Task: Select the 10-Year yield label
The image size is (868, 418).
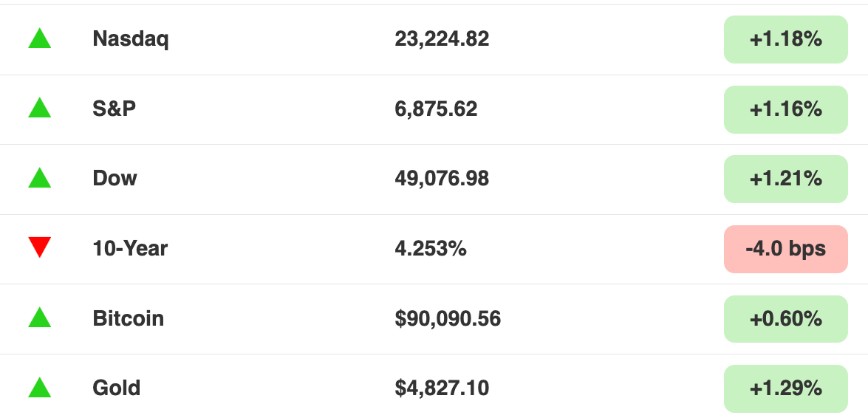Action: click(x=130, y=249)
